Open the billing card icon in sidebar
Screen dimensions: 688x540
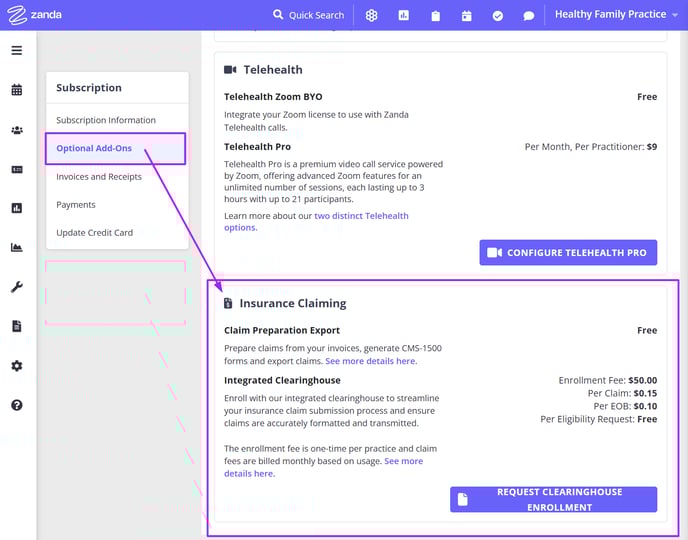(17, 169)
